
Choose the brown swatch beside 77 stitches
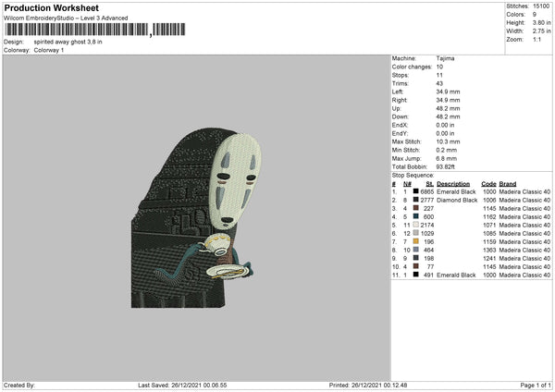(416, 266)
